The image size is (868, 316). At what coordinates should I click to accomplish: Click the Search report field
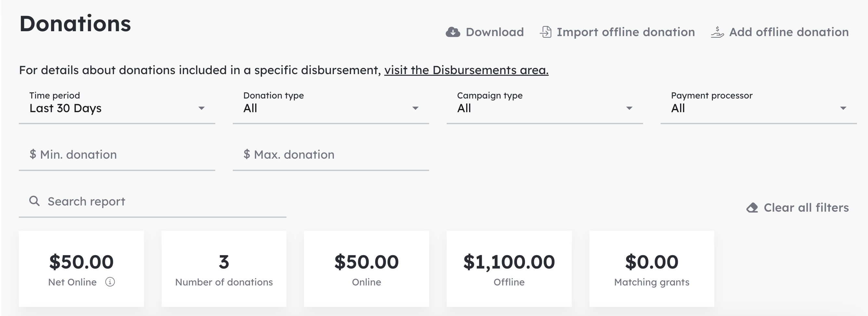tap(153, 202)
